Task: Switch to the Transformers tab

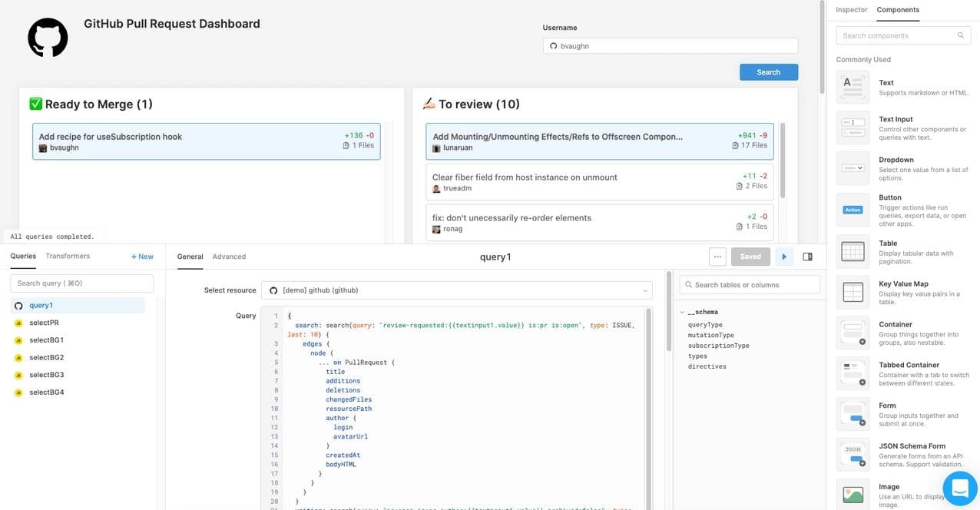Action: pyautogui.click(x=68, y=256)
